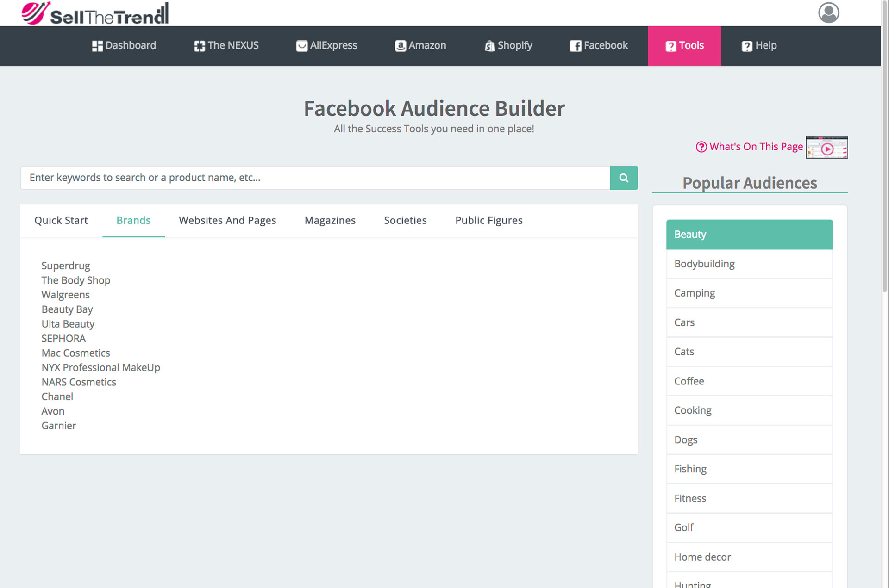Click the magnifying glass search button
Image resolution: width=889 pixels, height=588 pixels.
[x=623, y=178]
